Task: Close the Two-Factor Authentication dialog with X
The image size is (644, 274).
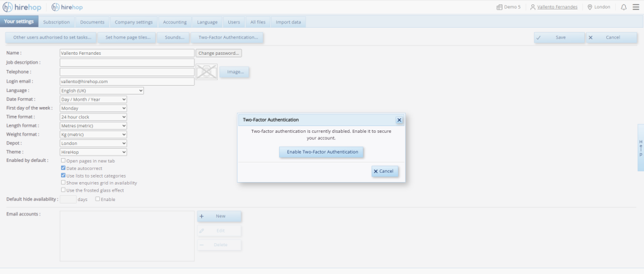Action: coord(399,120)
